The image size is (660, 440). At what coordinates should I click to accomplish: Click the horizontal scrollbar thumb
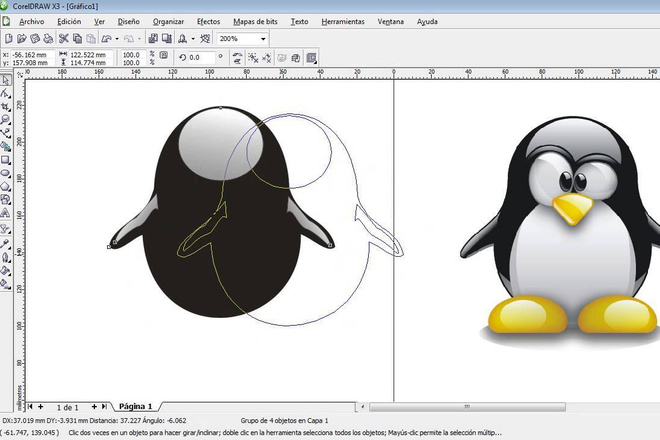[x=467, y=407]
